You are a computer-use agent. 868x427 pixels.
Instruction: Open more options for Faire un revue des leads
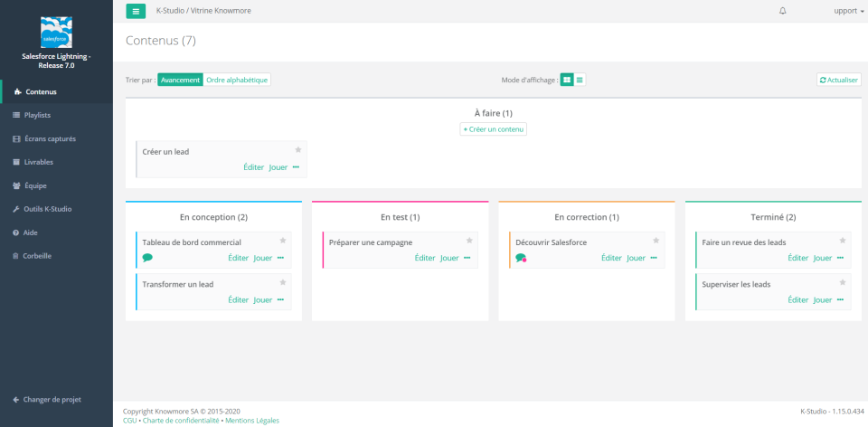click(840, 258)
